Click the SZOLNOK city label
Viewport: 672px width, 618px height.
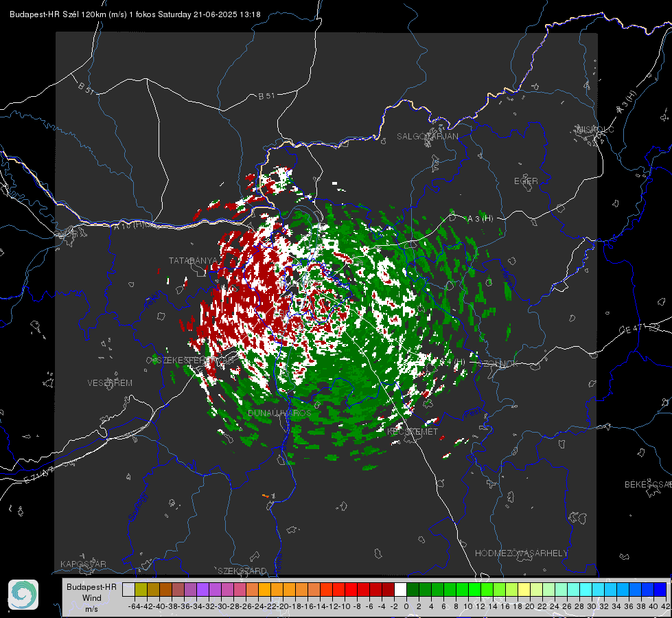[498, 363]
